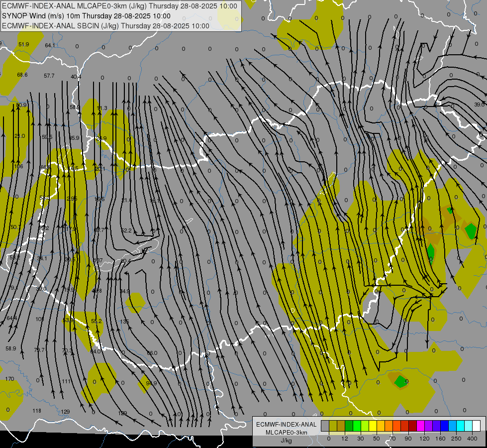Click the map value '79.7'
The width and height of the screenshot is (487, 448).
tap(39, 350)
